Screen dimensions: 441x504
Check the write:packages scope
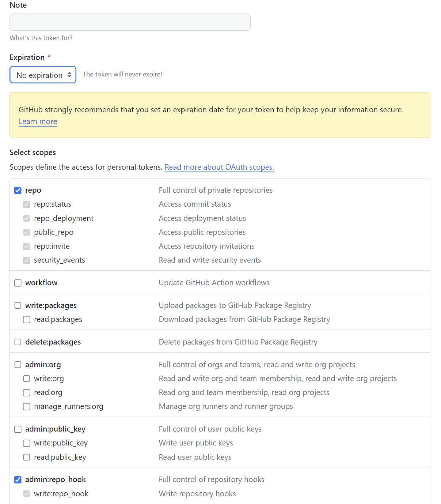coord(18,306)
